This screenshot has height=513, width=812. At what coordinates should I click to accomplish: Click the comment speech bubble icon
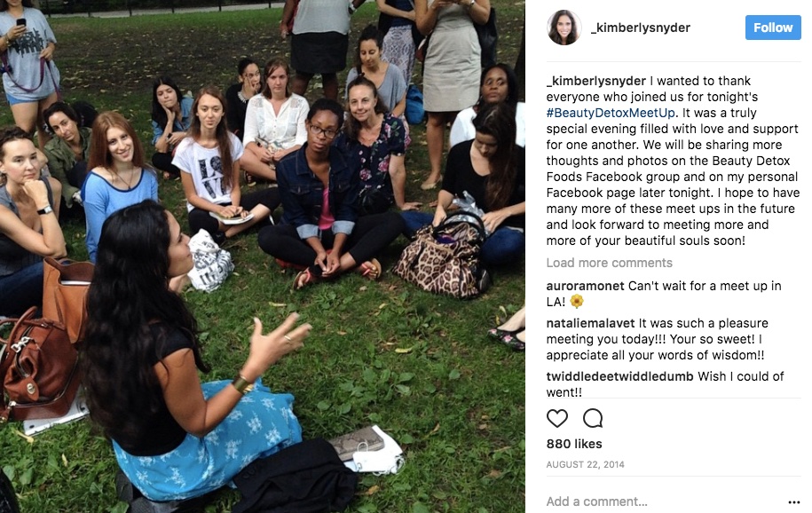593,418
